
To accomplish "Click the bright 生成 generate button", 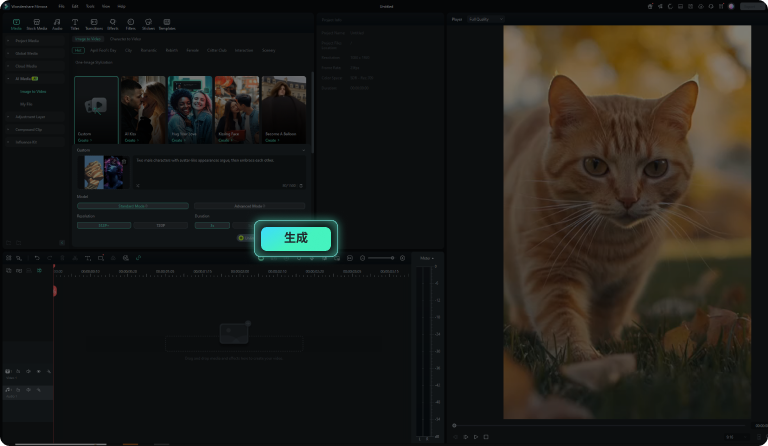I will [x=296, y=238].
